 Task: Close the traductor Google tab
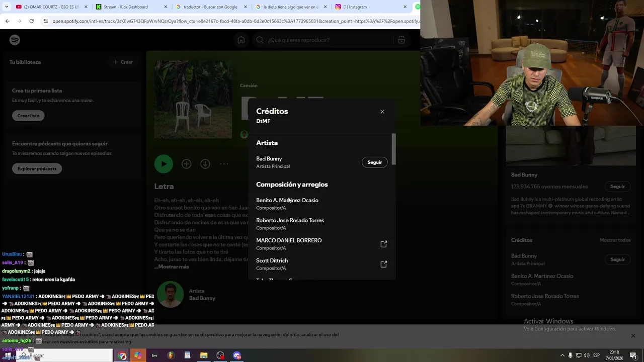(245, 7)
